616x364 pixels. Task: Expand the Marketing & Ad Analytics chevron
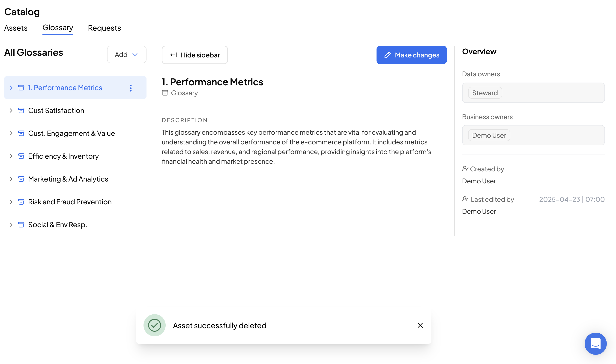click(x=11, y=179)
